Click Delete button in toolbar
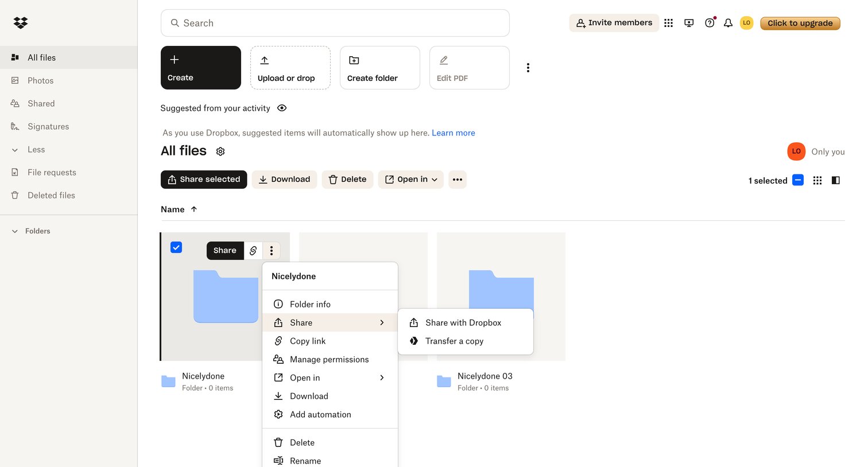The image size is (868, 467). (347, 180)
